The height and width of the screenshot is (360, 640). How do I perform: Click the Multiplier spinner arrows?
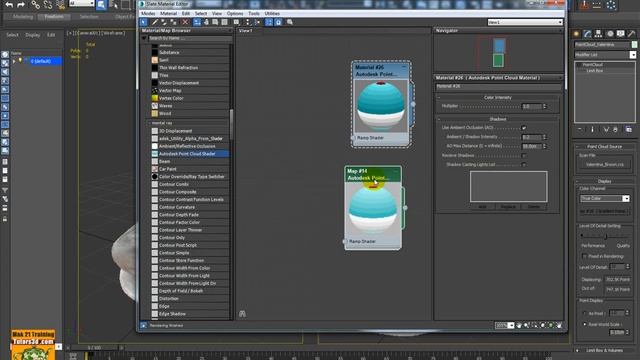tap(544, 106)
